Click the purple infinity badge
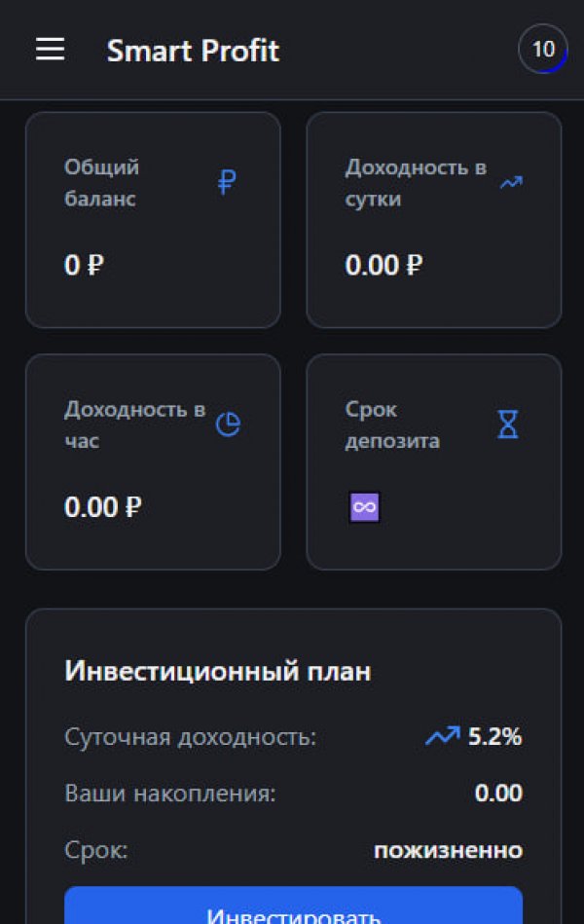The width and height of the screenshot is (584, 924). pyautogui.click(x=364, y=506)
